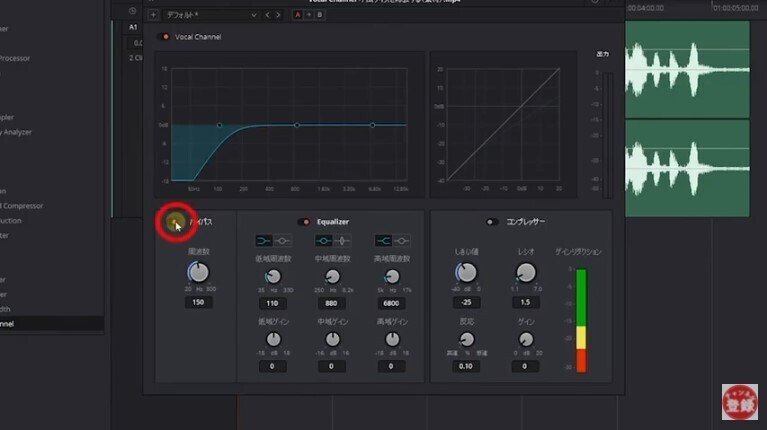Select the Compressor effect in the library list
Viewport: 767px width, 430px height.
[x=22, y=206]
